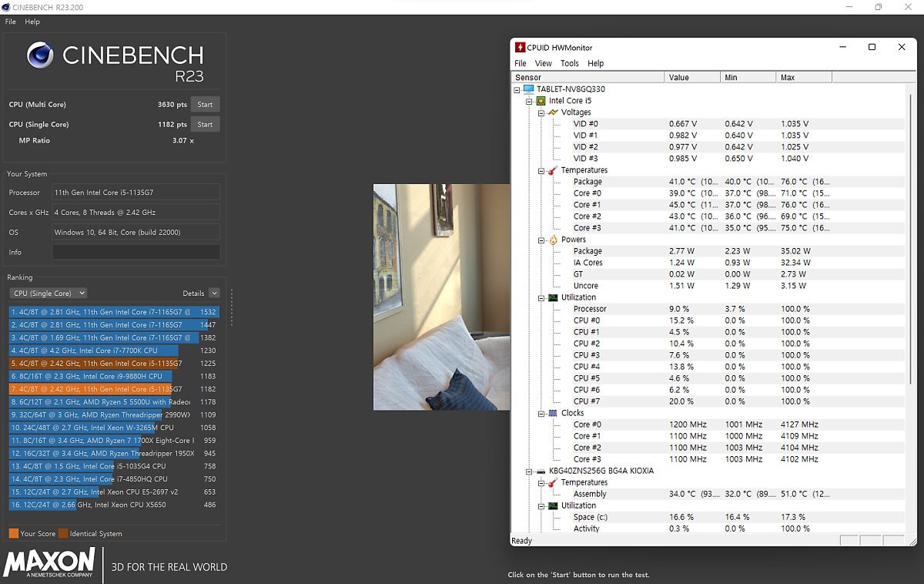Minimize the HWMonitor window
924x584 pixels.
(842, 47)
